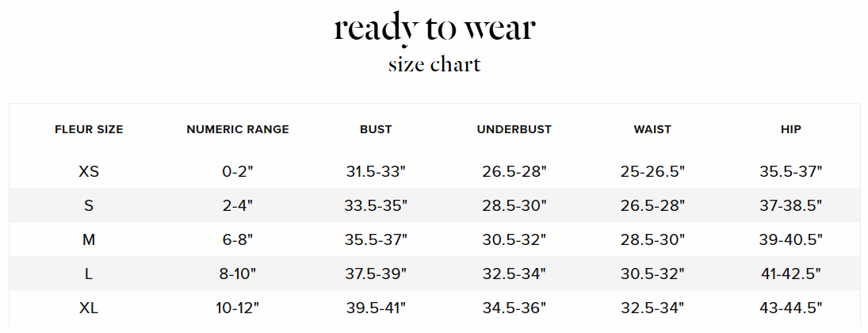Select the M size row label
868x333 pixels.
click(89, 239)
